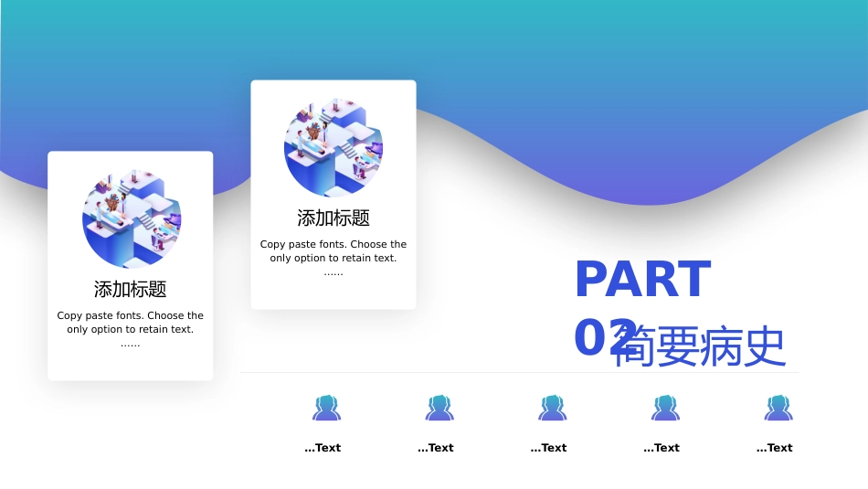Screen dimensions: 868x489
Task: Click the third (middle) person icon in the row
Action: 553,408
